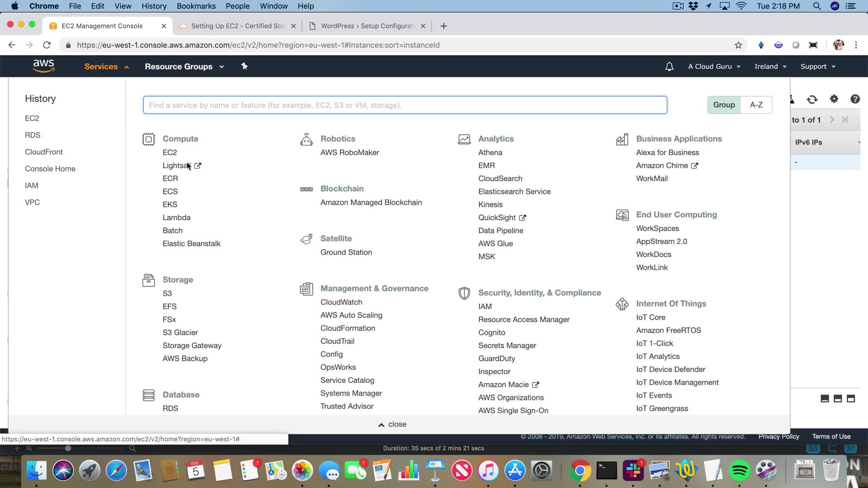Open the A Cloud Guru account dropdown
Image resolution: width=868 pixels, height=488 pixels.
[x=714, y=66]
